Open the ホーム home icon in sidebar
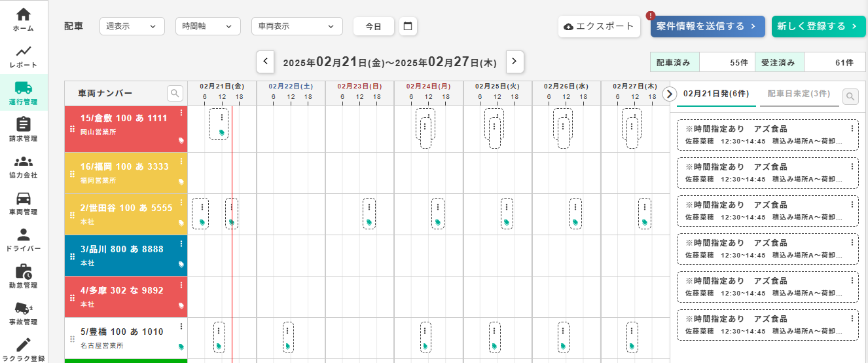Image resolution: width=868 pixels, height=363 pixels. click(24, 14)
